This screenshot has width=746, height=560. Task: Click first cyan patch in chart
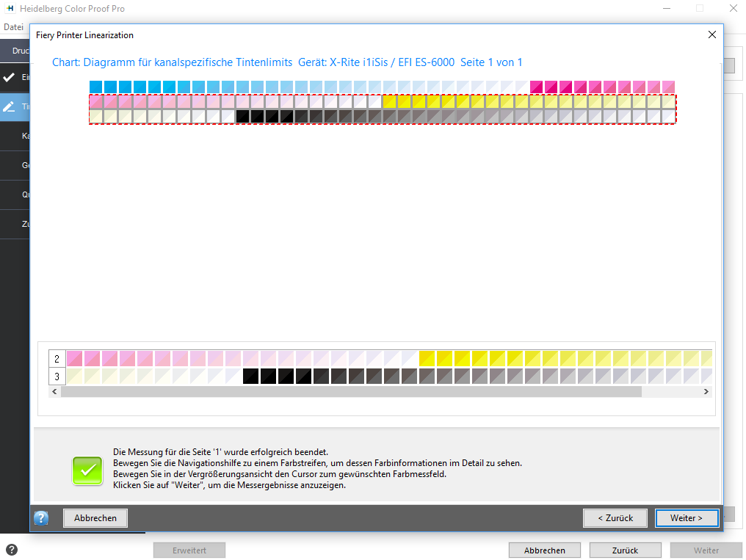coord(95,87)
